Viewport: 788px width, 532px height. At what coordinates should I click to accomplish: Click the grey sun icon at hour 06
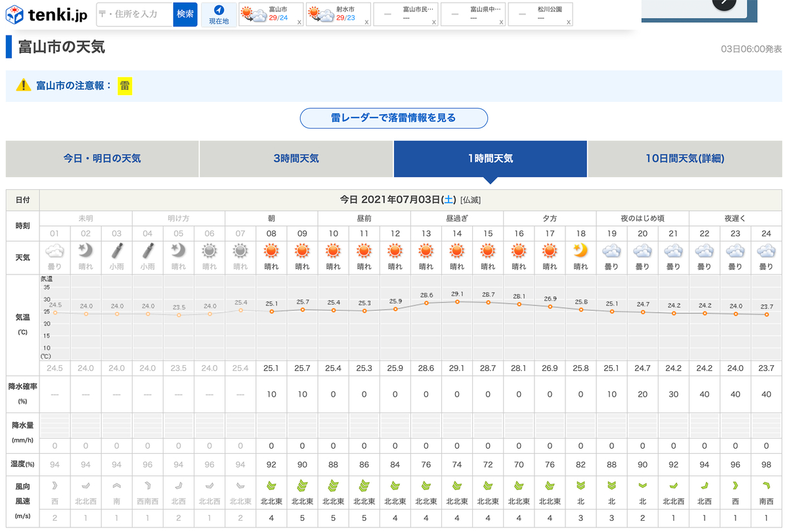[209, 250]
